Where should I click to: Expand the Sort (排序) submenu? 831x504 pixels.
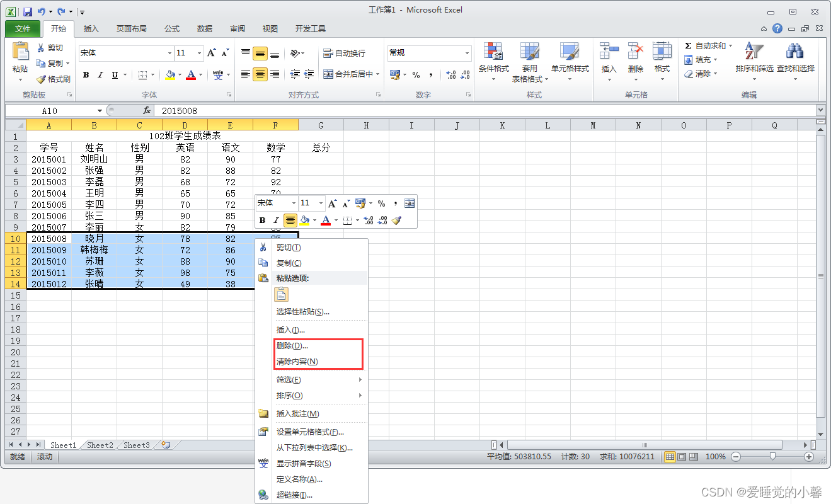[311, 396]
